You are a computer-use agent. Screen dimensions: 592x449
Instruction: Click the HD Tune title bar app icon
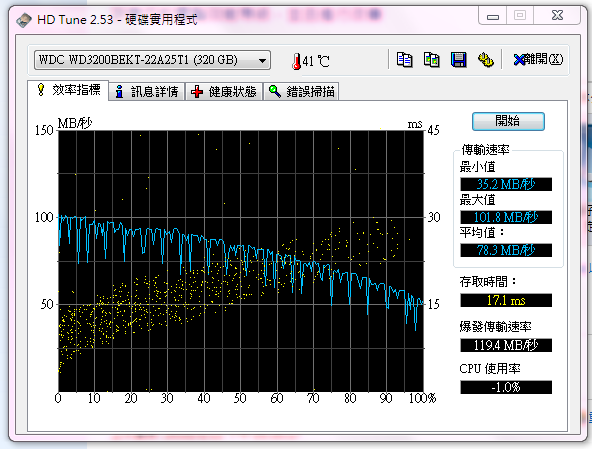coord(24,19)
